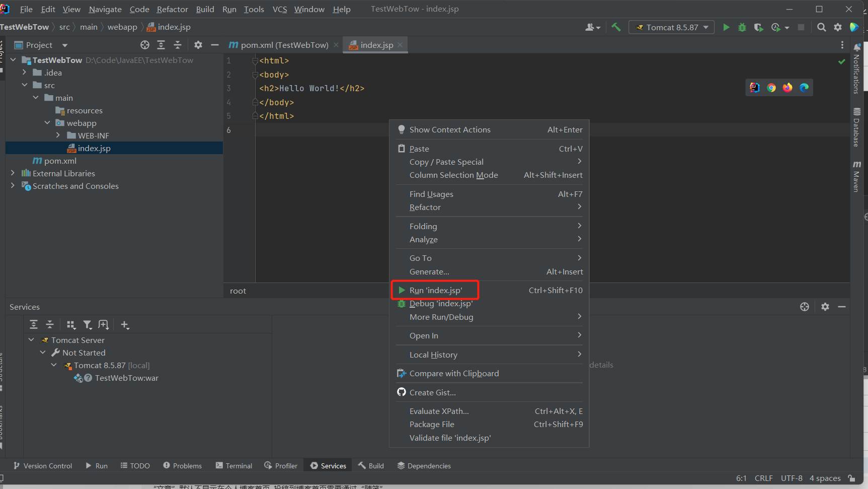Viewport: 868px width, 489px height.
Task: Open in Chrome browser icon
Action: [x=771, y=88]
